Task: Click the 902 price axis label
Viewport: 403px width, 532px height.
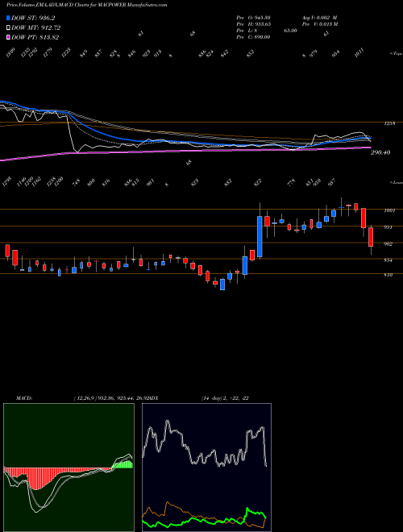Action: (388, 244)
